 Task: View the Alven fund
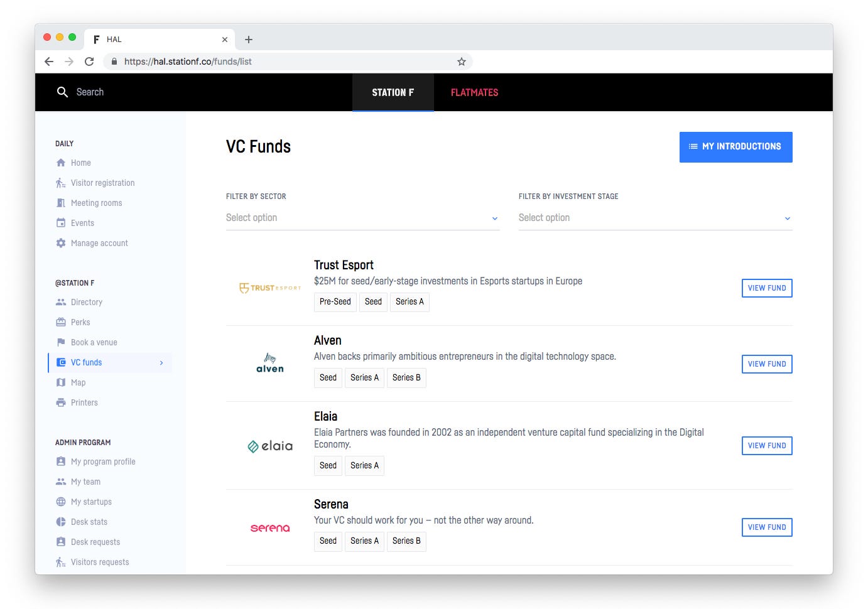click(767, 364)
